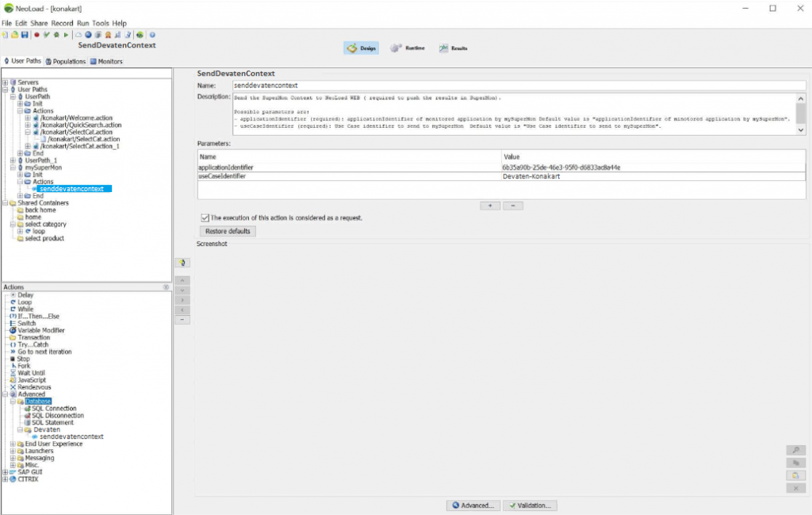Remove a parameter with the minus button
The height and width of the screenshot is (515, 812).
pos(513,206)
